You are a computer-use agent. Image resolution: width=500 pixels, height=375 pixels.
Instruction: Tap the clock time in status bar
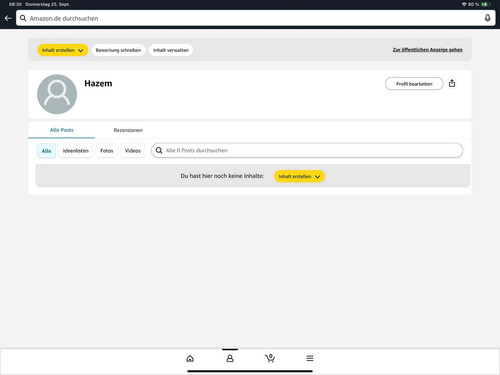pos(15,4)
